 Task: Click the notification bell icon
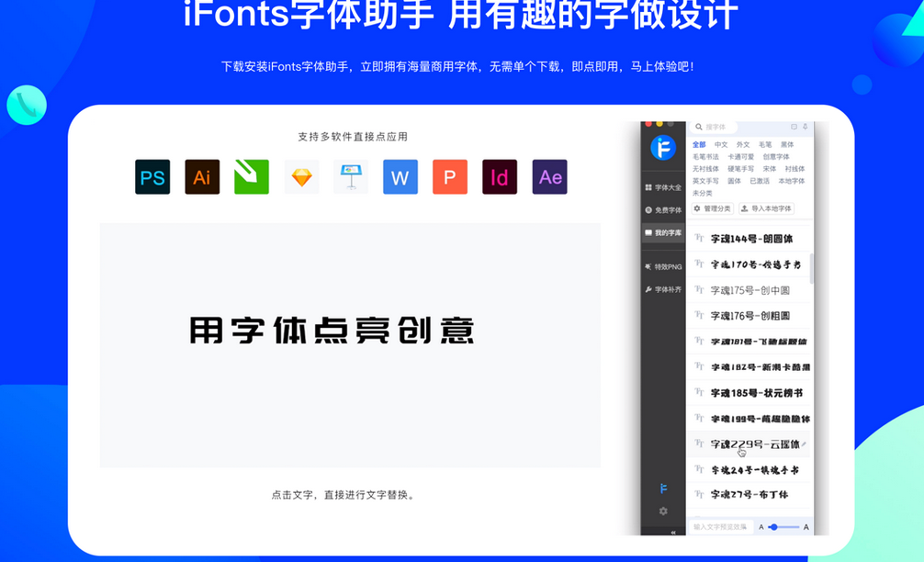click(x=805, y=127)
